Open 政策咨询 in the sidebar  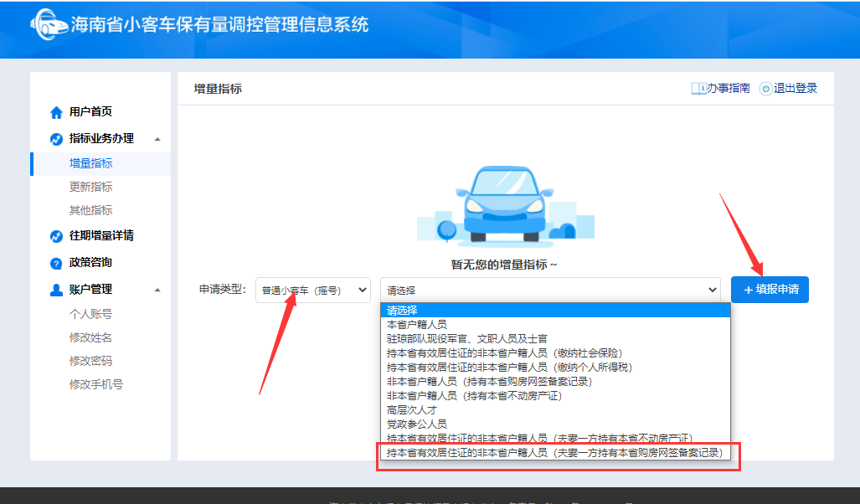coord(90,263)
